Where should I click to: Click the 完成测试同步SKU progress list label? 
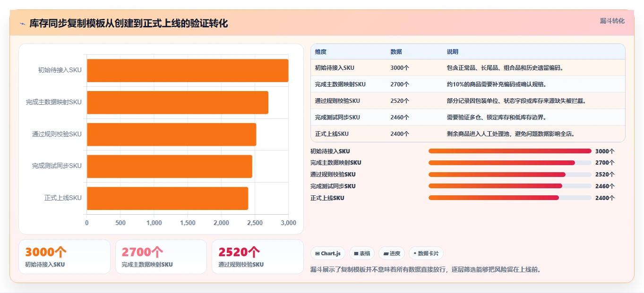(333, 186)
